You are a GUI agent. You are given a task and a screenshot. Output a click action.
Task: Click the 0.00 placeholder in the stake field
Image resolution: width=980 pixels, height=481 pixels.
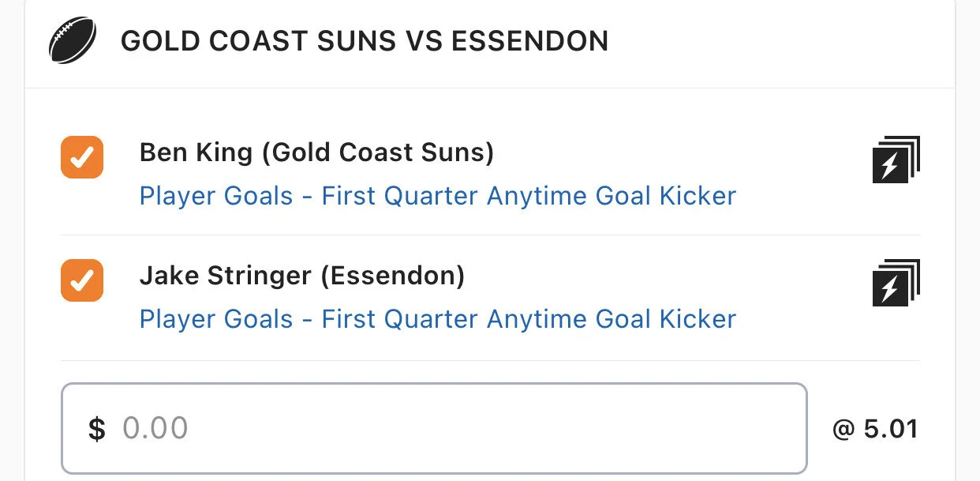click(155, 429)
